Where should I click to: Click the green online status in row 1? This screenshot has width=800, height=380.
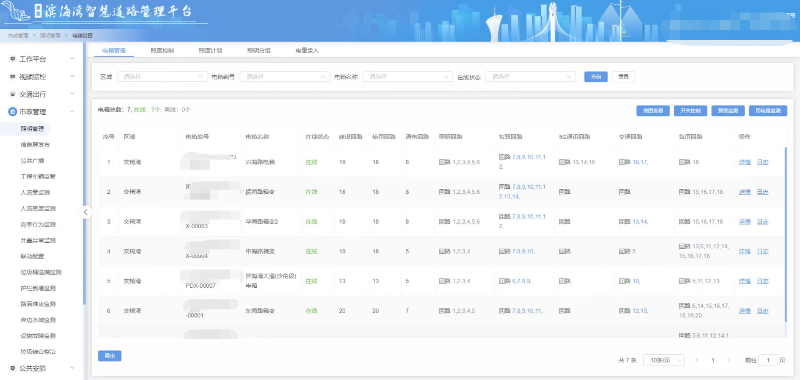(x=311, y=162)
